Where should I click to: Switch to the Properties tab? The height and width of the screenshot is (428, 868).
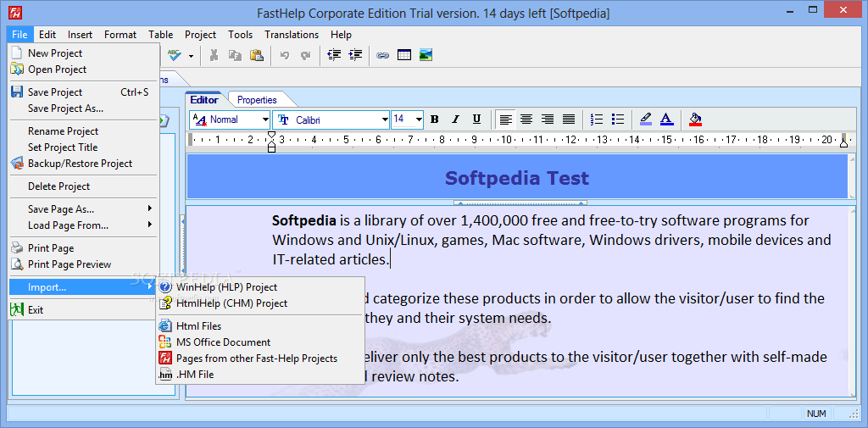[x=257, y=100]
